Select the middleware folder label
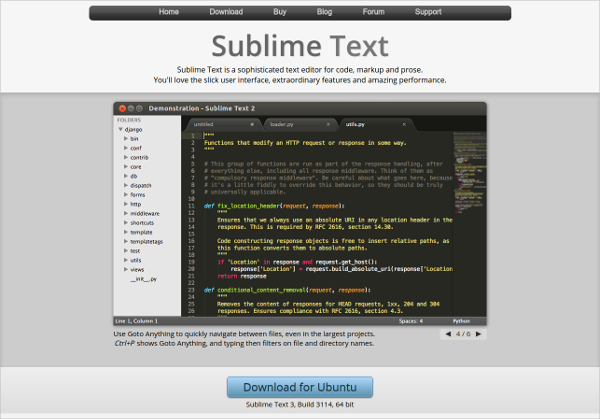600x419 pixels. [x=145, y=214]
